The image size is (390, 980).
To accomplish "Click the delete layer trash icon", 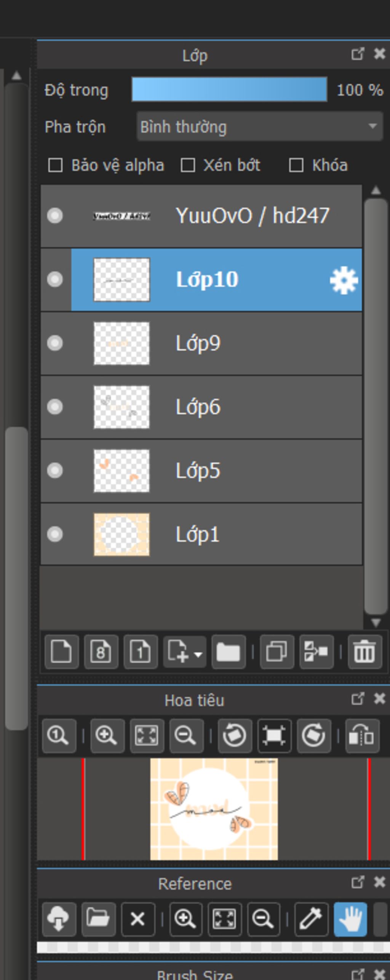I will click(364, 652).
